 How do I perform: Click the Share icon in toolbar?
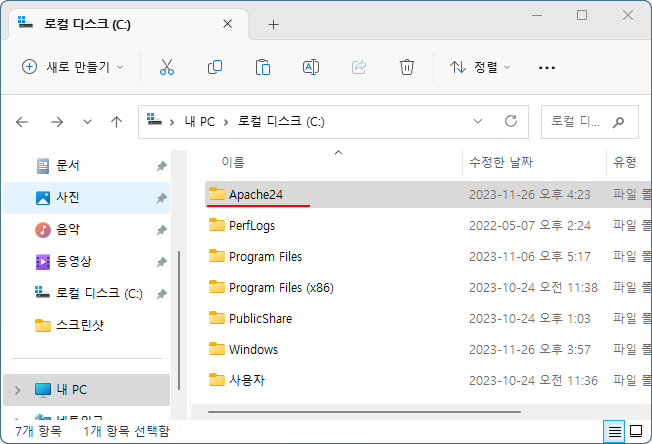coord(359,67)
